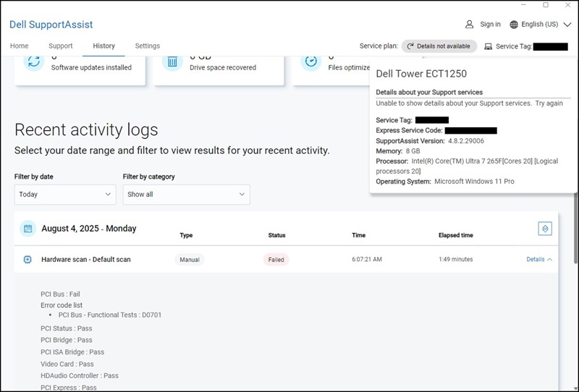Click the Details not available button
This screenshot has width=579, height=392.
[x=439, y=46]
